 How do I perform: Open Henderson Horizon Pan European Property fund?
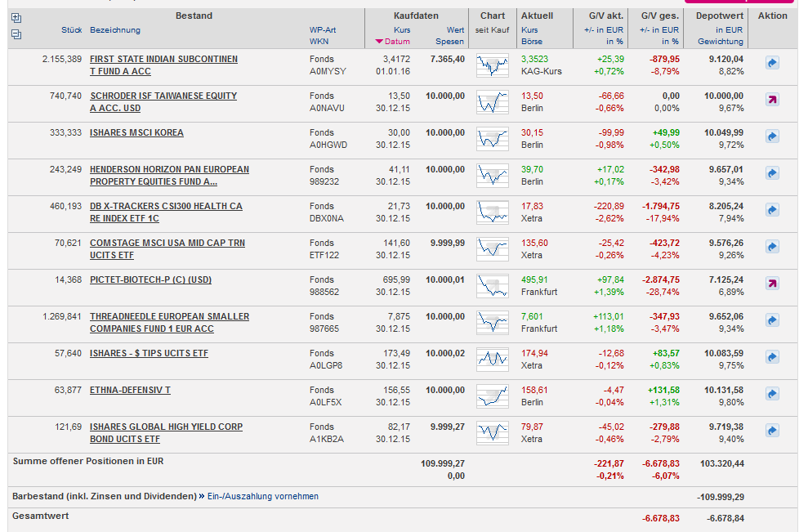pos(169,170)
